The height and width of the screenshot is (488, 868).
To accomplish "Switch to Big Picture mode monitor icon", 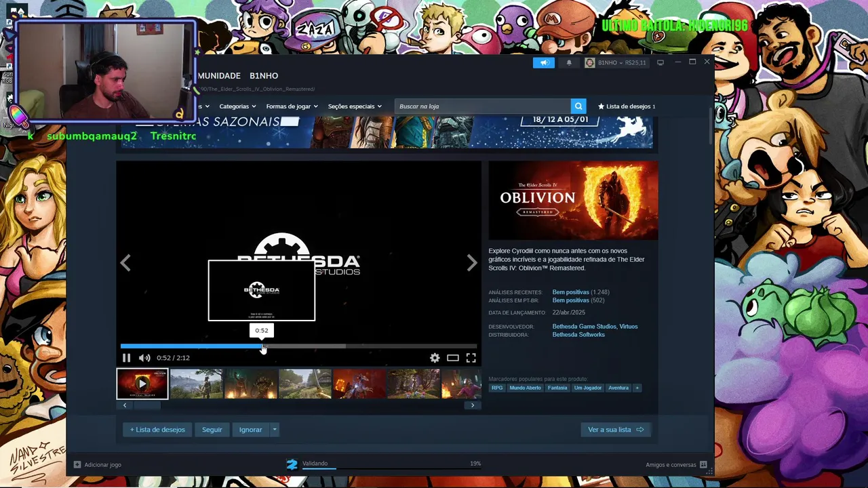I will coord(660,62).
